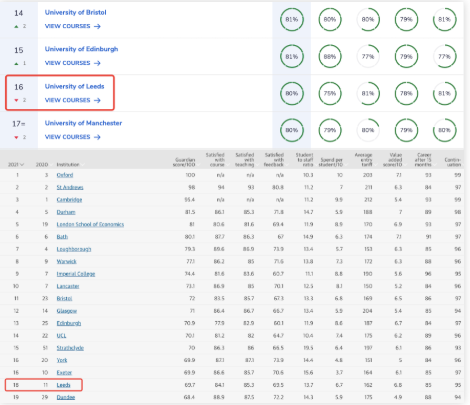Sort by Satisfied with feedback header
Viewport: 470px width, 405px height.
point(274,160)
